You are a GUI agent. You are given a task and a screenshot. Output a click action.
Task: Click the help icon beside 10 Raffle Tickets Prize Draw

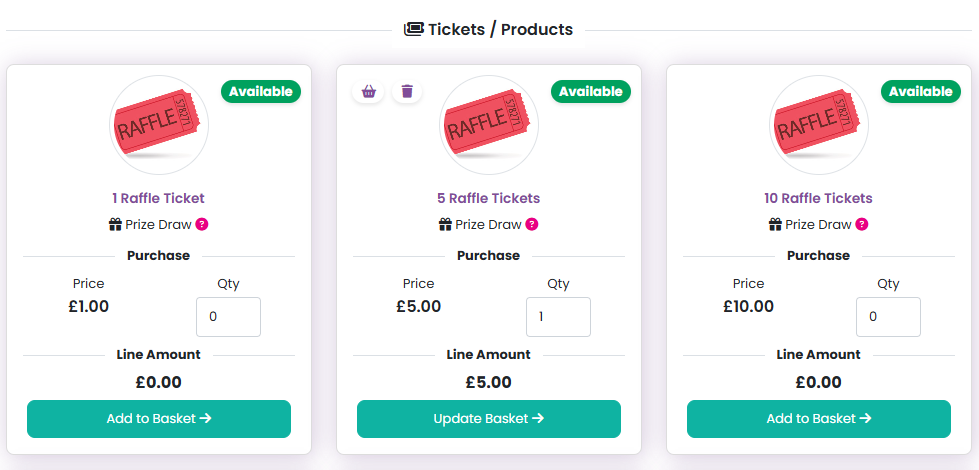tap(862, 224)
